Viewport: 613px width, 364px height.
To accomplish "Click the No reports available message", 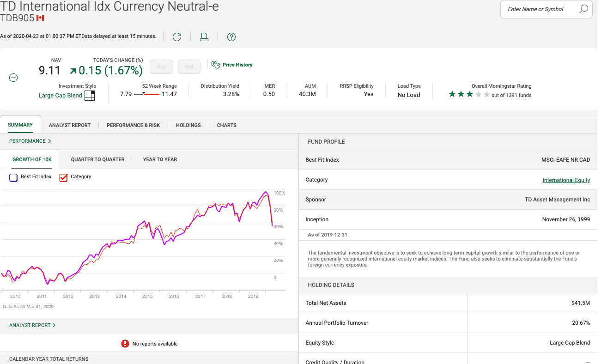I will (x=155, y=344).
